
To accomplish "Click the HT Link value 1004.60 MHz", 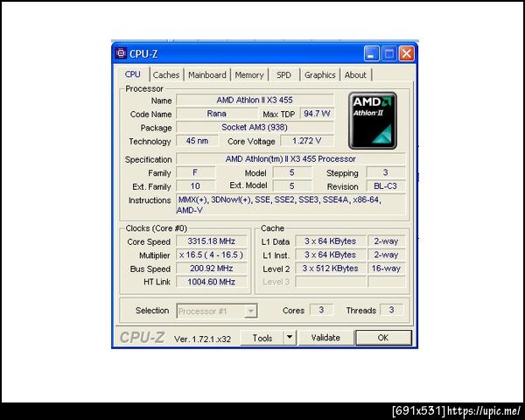I will pos(212,282).
